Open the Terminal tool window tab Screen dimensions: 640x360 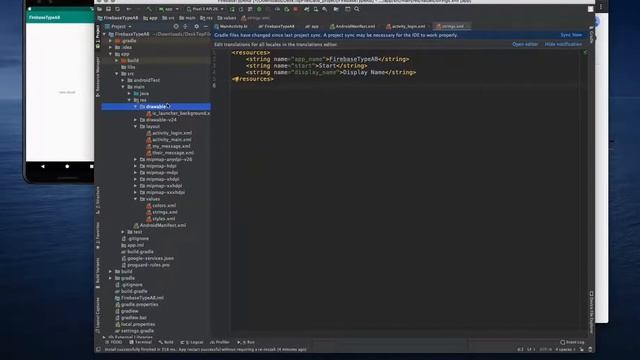(140, 342)
